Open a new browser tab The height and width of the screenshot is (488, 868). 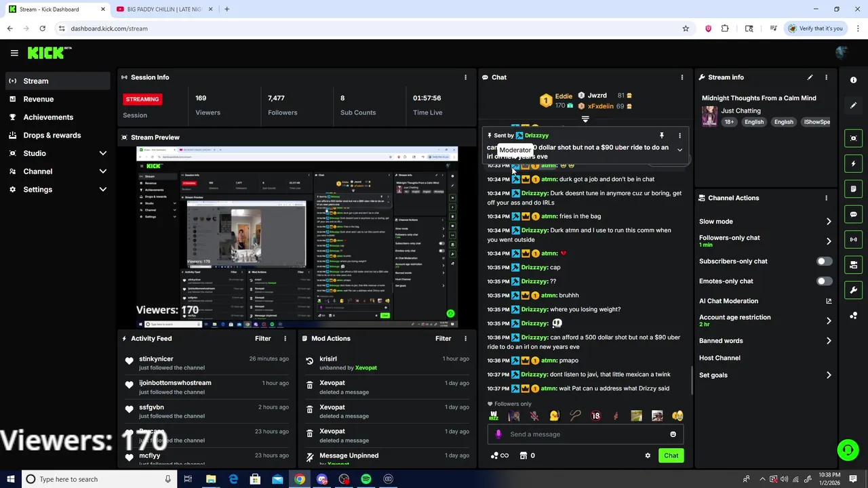tap(226, 9)
